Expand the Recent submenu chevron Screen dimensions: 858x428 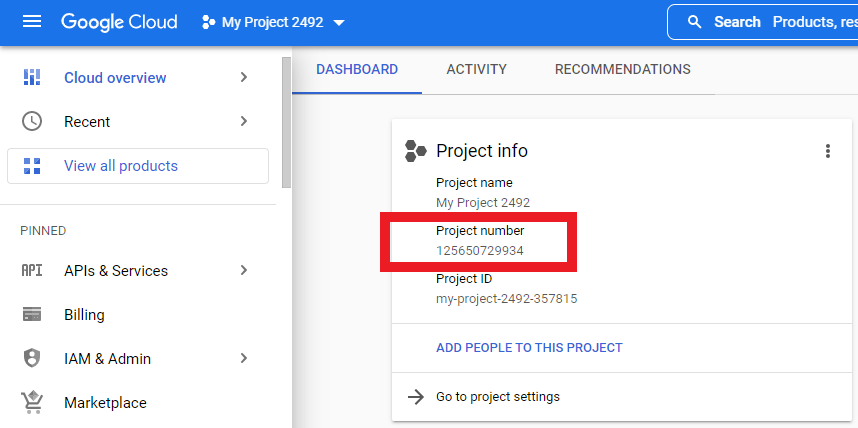pyautogui.click(x=244, y=121)
